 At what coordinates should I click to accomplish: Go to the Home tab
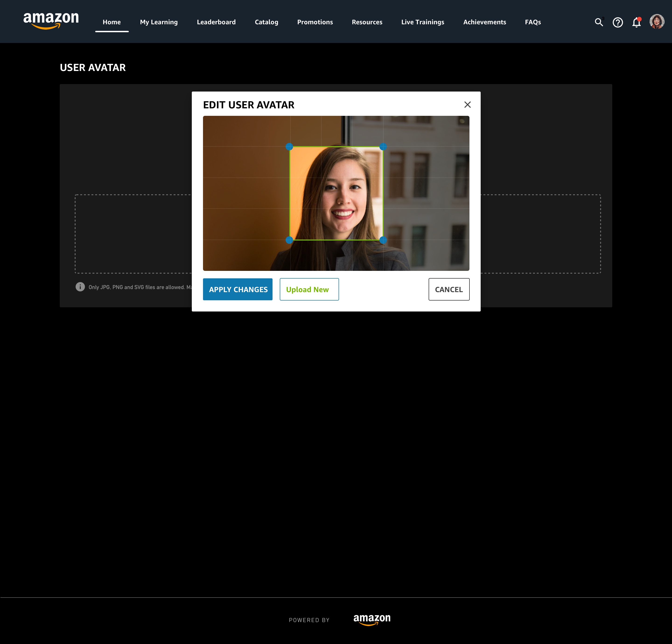[112, 22]
